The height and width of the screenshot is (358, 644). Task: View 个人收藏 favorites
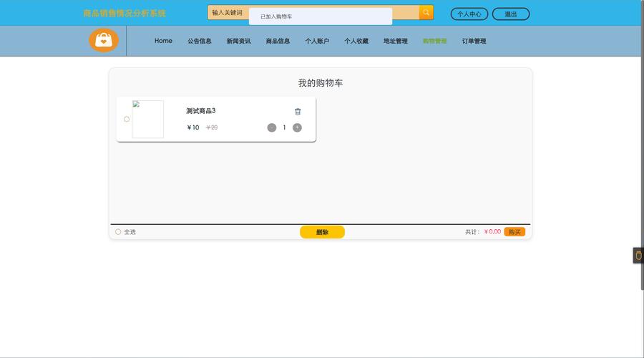(356, 41)
